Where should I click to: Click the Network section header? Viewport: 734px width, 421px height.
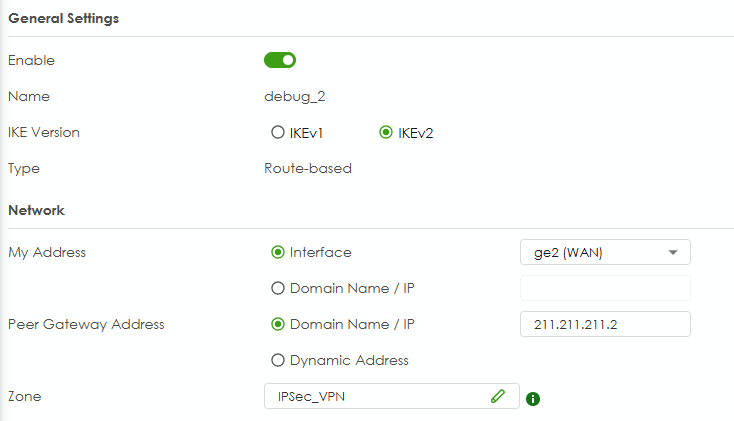[36, 210]
